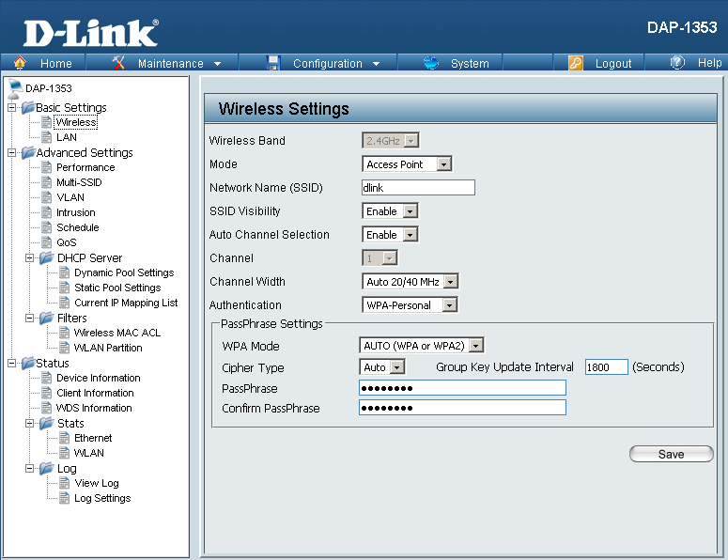728x560 pixels.
Task: Open Ethernet stats page
Action: pos(93,438)
